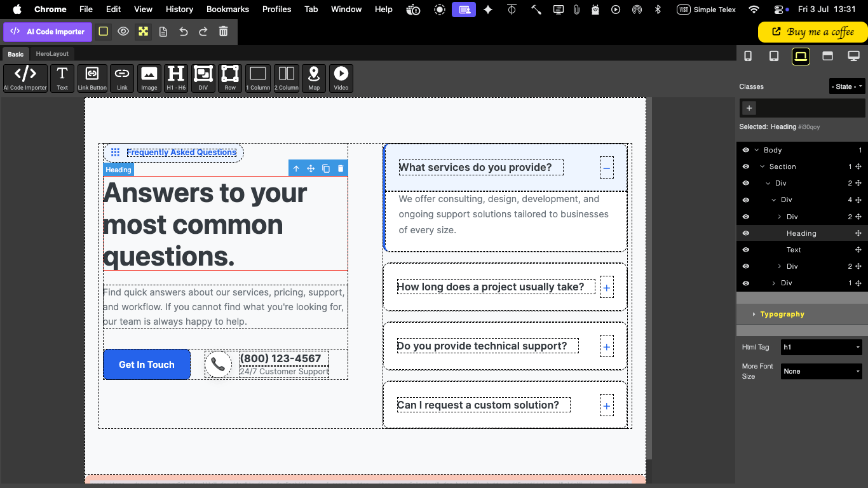The height and width of the screenshot is (488, 868).
Task: Click the move handle on the Heading layer row
Action: pos(858,233)
